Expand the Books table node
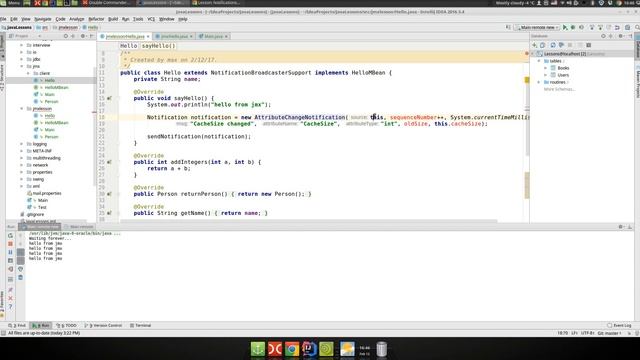This screenshot has width=640, height=360. click(546, 68)
